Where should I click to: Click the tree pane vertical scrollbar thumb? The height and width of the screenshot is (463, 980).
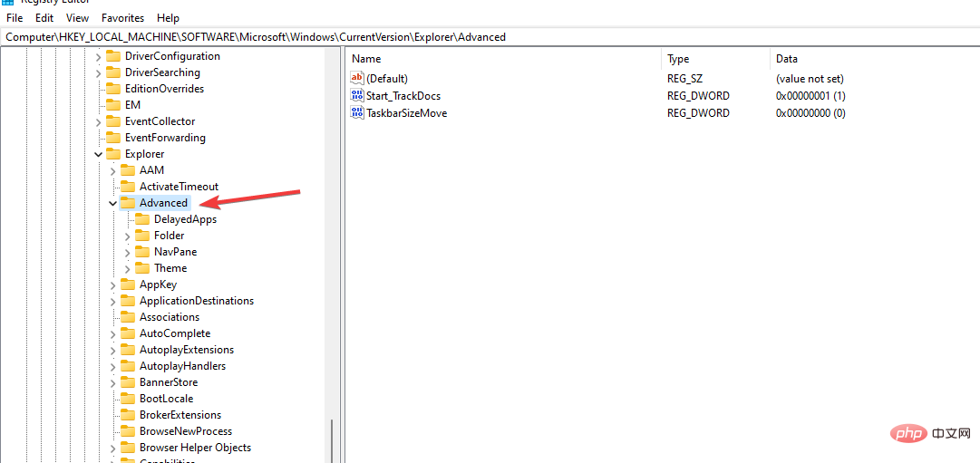point(332,441)
